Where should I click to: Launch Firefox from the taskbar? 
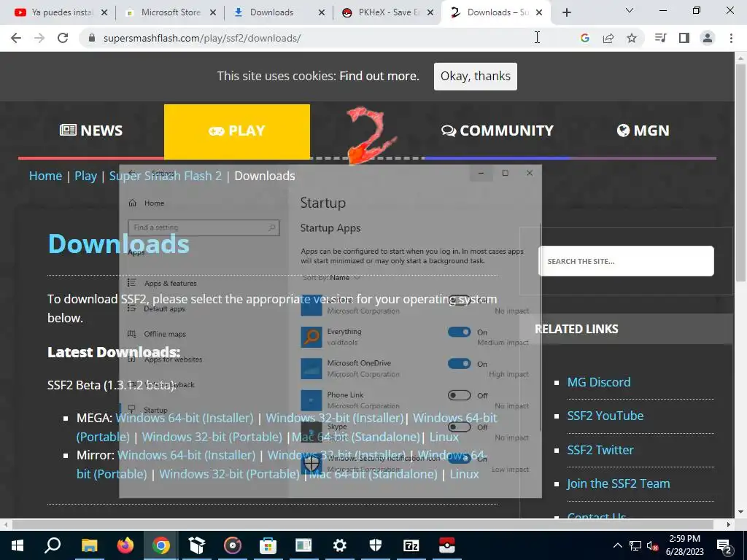click(125, 545)
